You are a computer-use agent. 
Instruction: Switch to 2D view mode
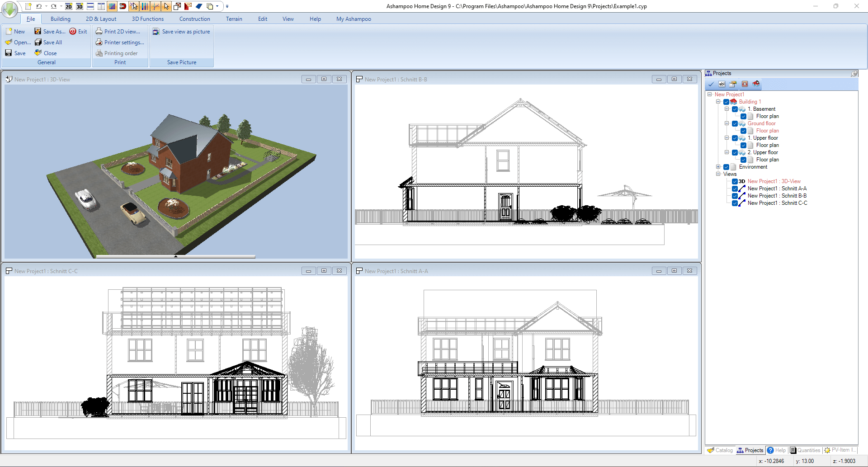click(x=68, y=6)
